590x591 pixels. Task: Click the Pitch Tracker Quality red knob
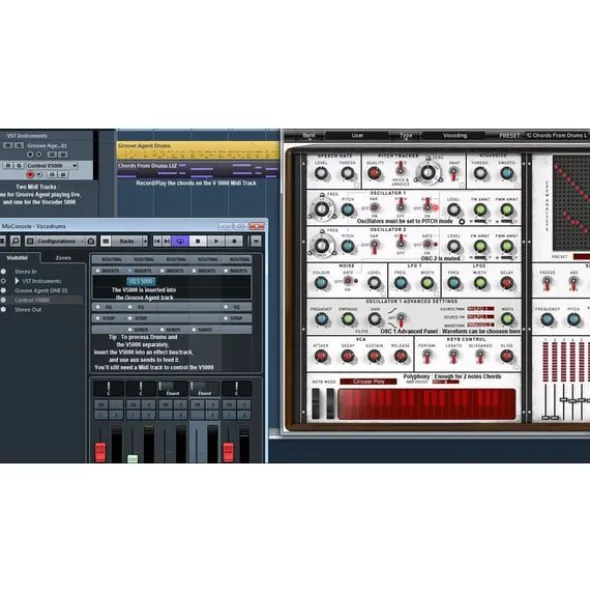click(x=374, y=173)
